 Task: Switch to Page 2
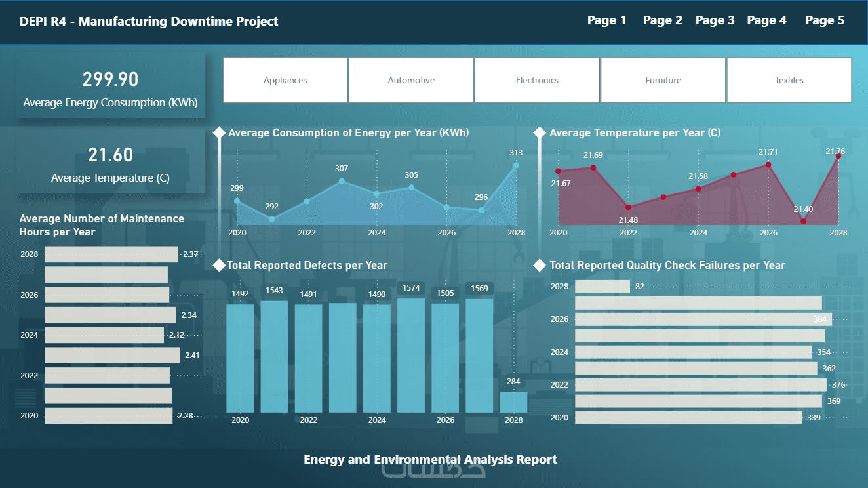pyautogui.click(x=662, y=20)
